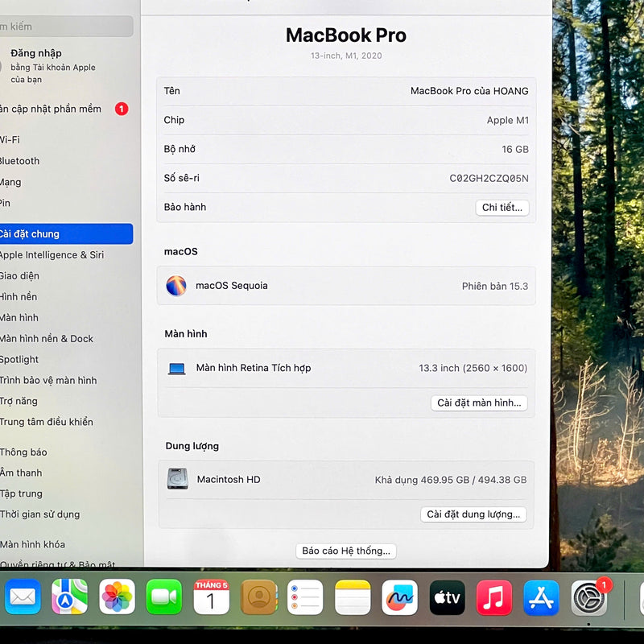Viewport: 644px width, 644px height.
Task: Open the Photos app in the Dock
Action: pyautogui.click(x=117, y=597)
